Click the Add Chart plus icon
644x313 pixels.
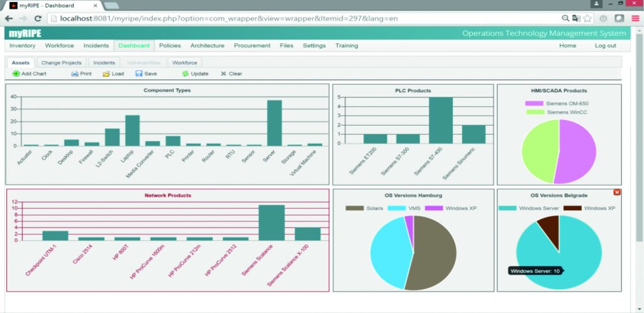pyautogui.click(x=16, y=74)
